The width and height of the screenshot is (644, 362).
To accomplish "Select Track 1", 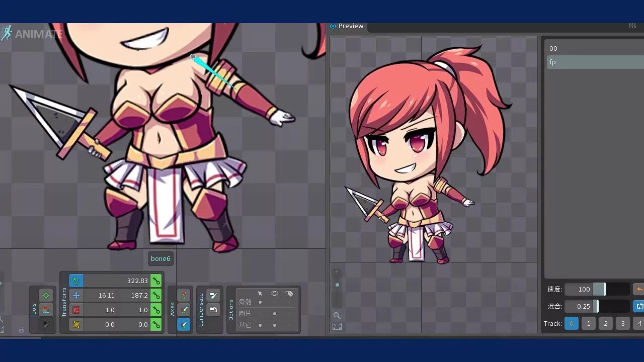I will click(x=589, y=323).
